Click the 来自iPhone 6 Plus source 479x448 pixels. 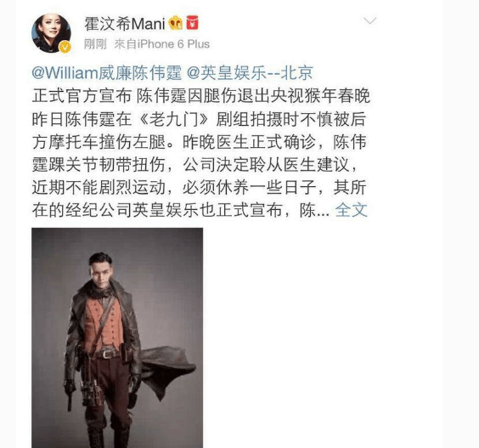click(x=162, y=44)
